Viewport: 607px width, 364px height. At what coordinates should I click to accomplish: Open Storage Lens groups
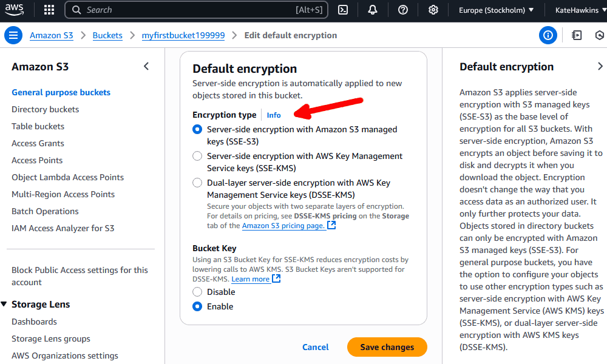pyautogui.click(x=51, y=339)
